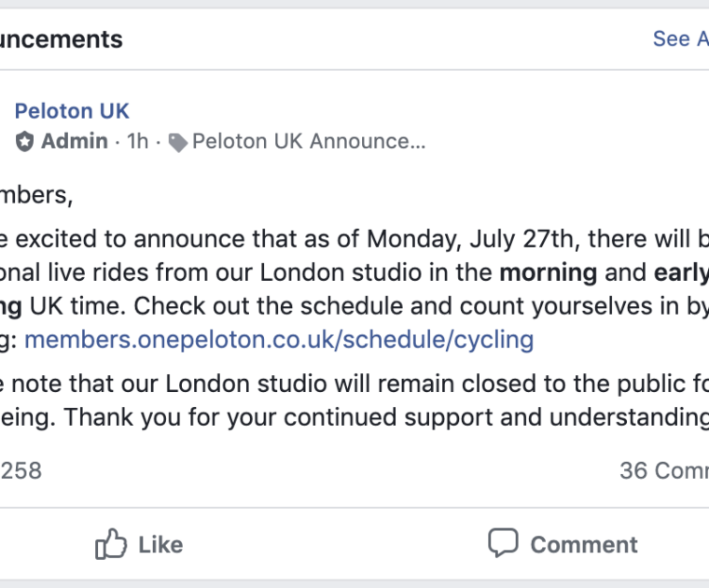
Task: Show the 36 Comments list
Action: click(662, 470)
